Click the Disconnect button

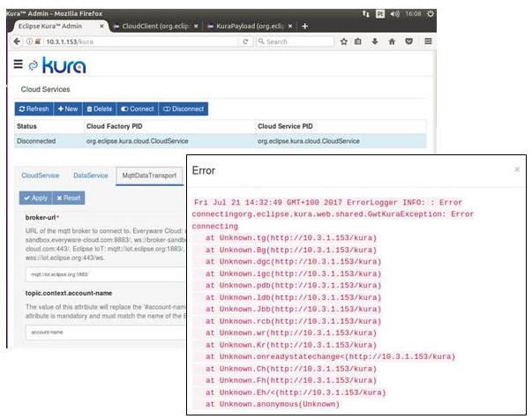pos(184,108)
